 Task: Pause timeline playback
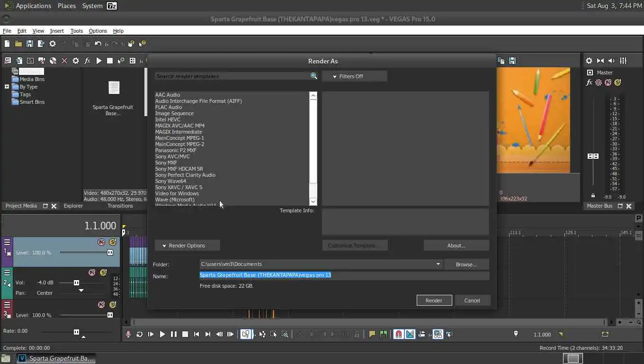[x=173, y=334]
